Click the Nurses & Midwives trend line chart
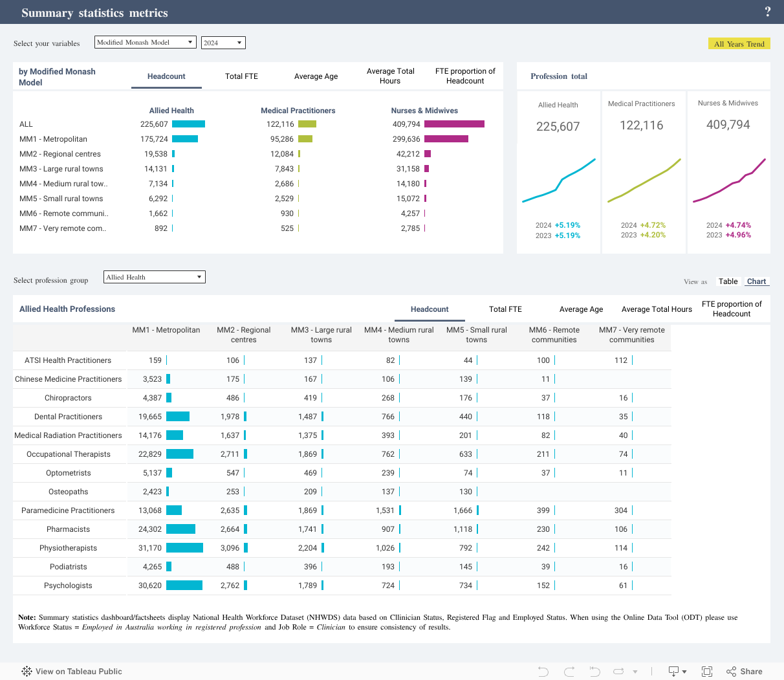This screenshot has width=784, height=680. (729, 181)
